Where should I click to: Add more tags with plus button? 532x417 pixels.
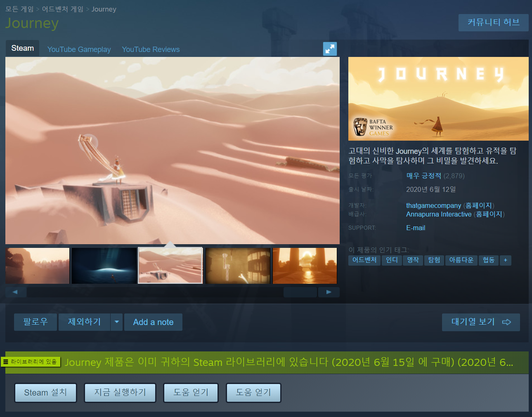click(x=506, y=260)
